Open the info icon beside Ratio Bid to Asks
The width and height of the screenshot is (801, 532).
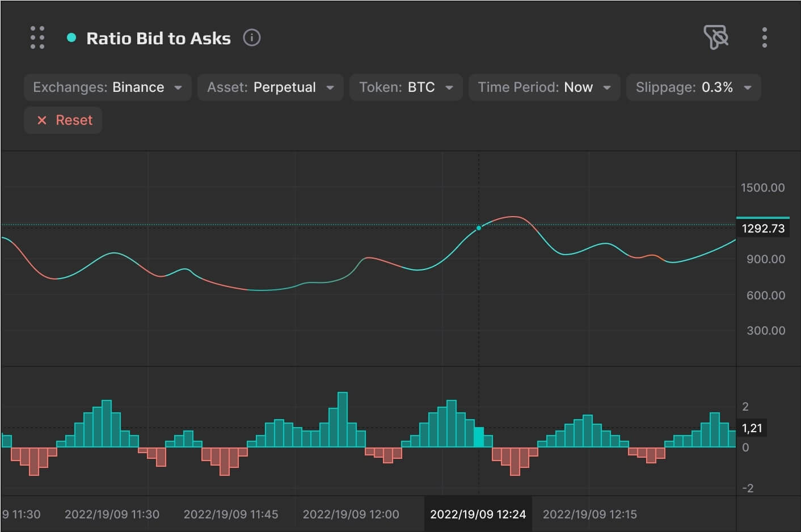(251, 37)
